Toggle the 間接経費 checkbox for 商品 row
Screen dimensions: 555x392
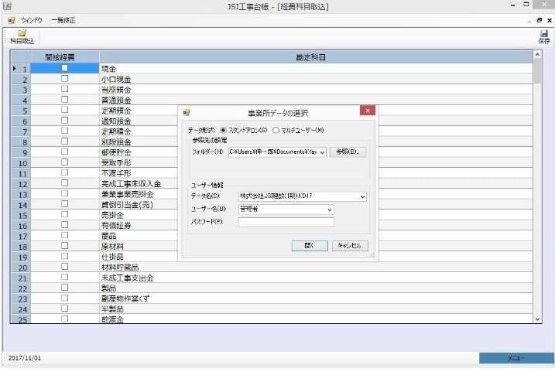click(64, 235)
